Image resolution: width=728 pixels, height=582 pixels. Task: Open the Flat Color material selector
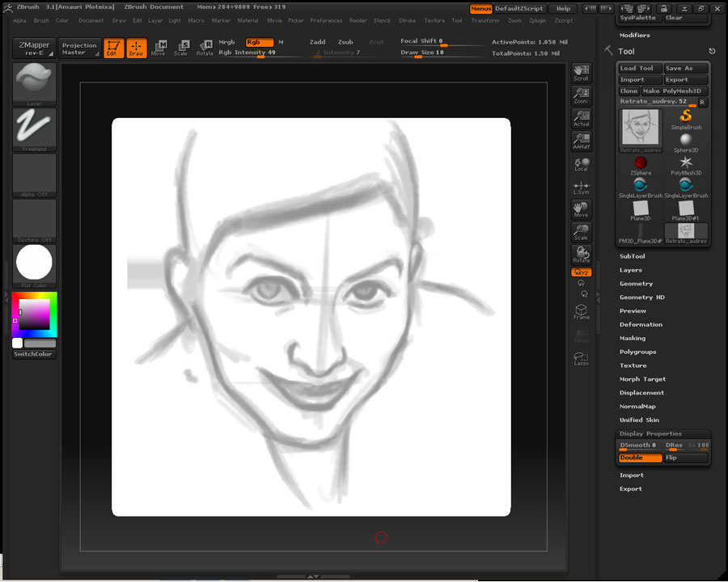click(x=34, y=266)
